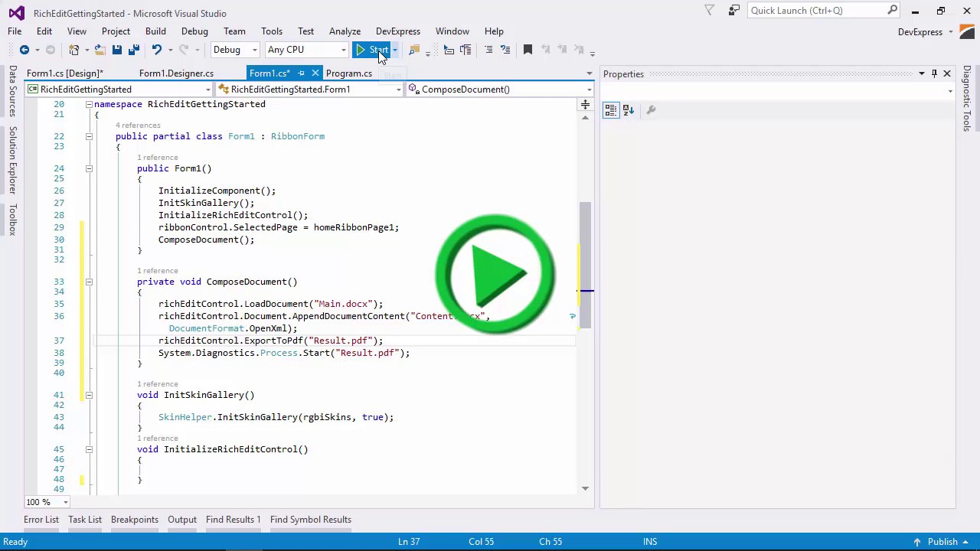The width and height of the screenshot is (980, 551).
Task: Undo the last edit
Action: pyautogui.click(x=156, y=50)
